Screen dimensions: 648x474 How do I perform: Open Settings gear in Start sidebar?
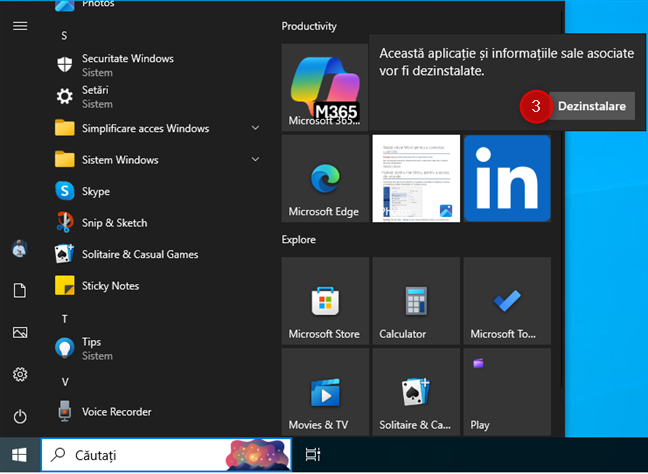[x=20, y=374]
